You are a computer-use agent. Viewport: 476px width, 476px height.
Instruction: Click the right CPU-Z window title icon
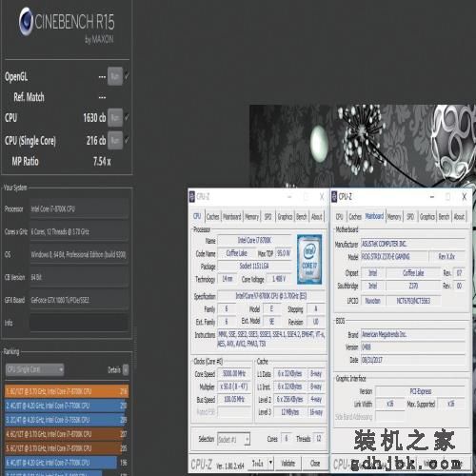[x=334, y=197]
